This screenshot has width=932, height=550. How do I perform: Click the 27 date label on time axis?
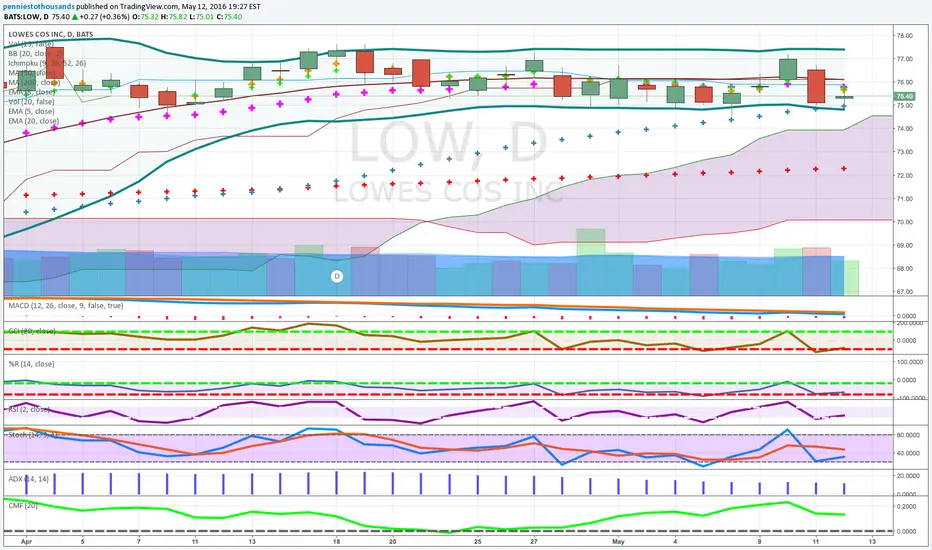534,542
